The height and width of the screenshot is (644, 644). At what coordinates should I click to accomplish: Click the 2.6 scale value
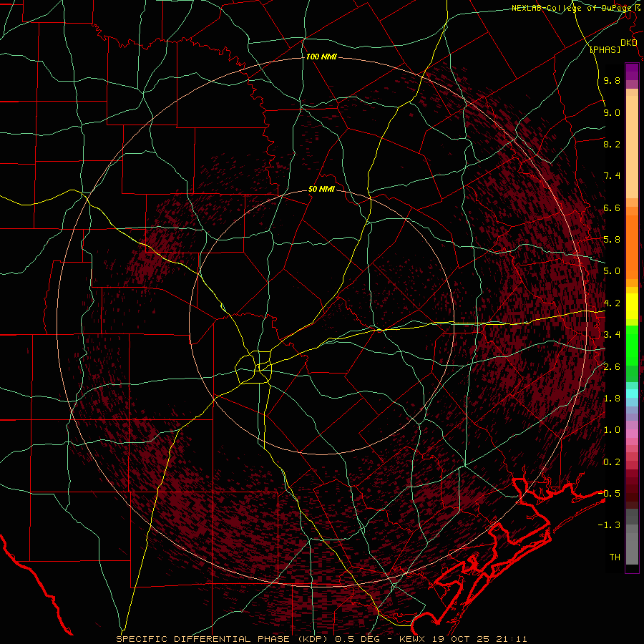612,367
